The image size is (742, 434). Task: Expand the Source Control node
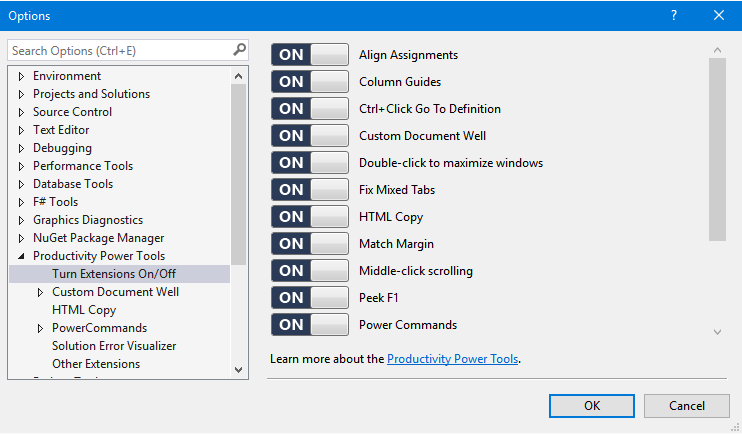[21, 112]
